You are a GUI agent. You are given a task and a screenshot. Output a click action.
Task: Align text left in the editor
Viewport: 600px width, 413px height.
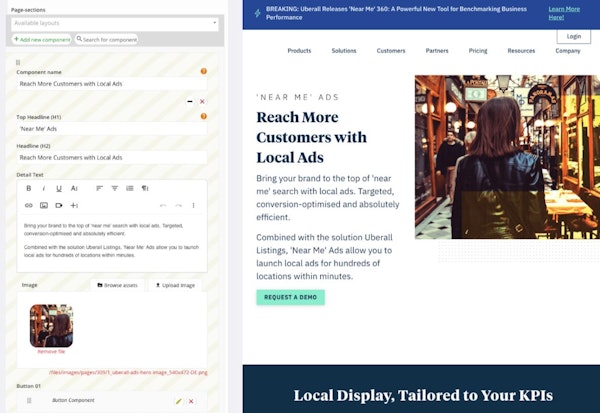click(99, 188)
